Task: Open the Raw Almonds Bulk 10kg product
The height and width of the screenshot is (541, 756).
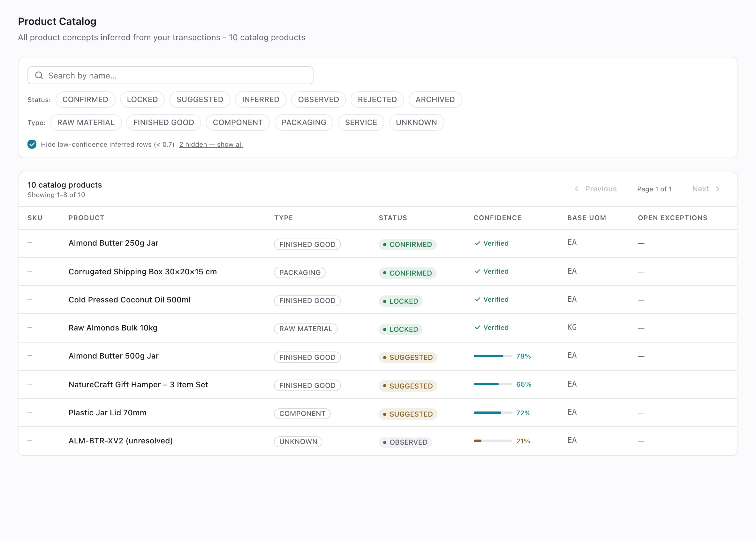Action: point(113,328)
